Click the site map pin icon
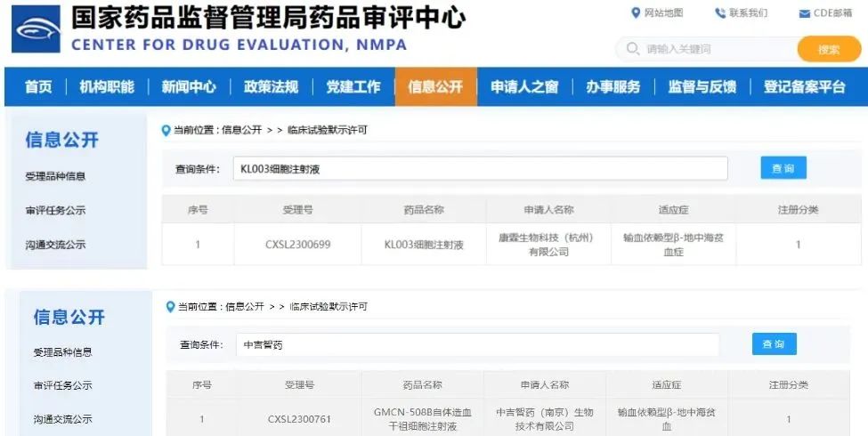Image resolution: width=868 pixels, height=436 pixels. tap(636, 12)
